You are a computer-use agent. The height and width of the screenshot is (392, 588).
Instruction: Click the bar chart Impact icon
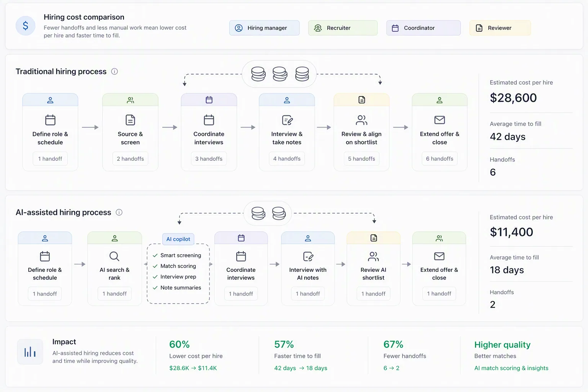pos(30,351)
